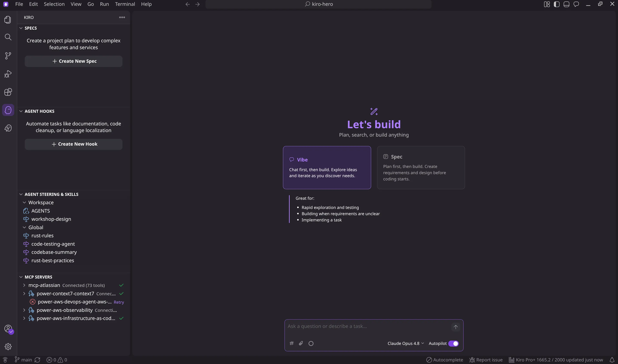Expand the power-context7-context7 server
Screen dimensions: 618x364
coord(24,294)
